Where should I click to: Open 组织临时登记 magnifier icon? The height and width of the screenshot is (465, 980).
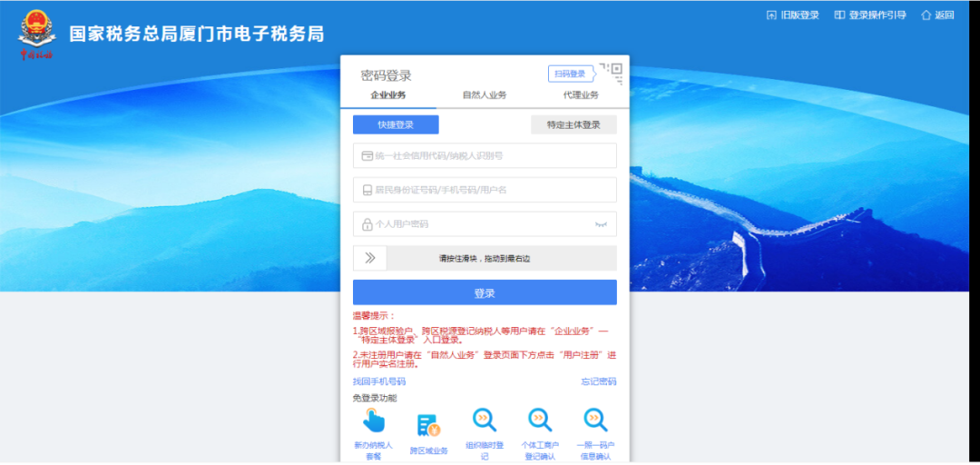(485, 420)
